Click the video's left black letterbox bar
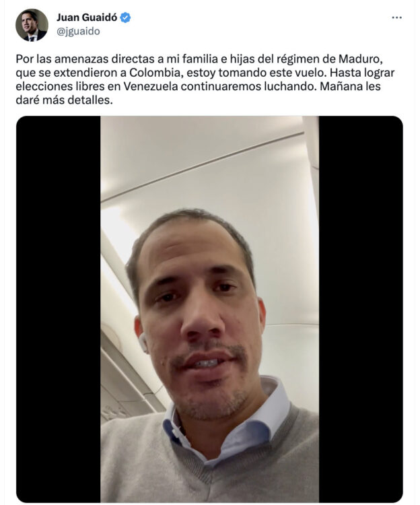 (59, 309)
